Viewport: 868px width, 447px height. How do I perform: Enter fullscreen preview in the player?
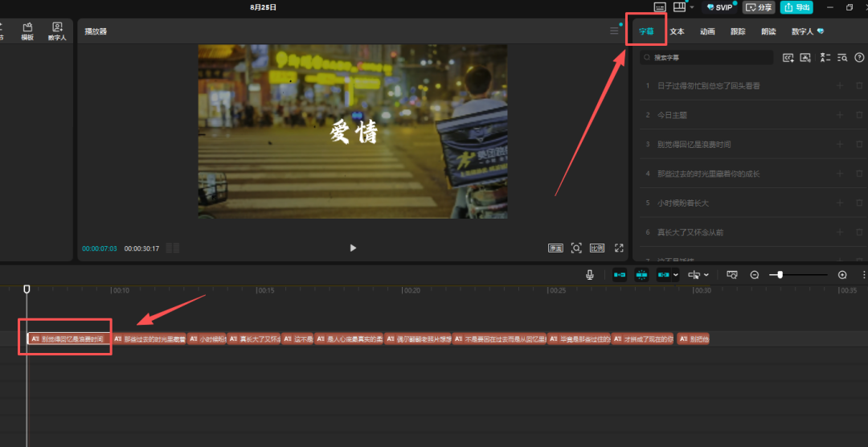(x=619, y=248)
